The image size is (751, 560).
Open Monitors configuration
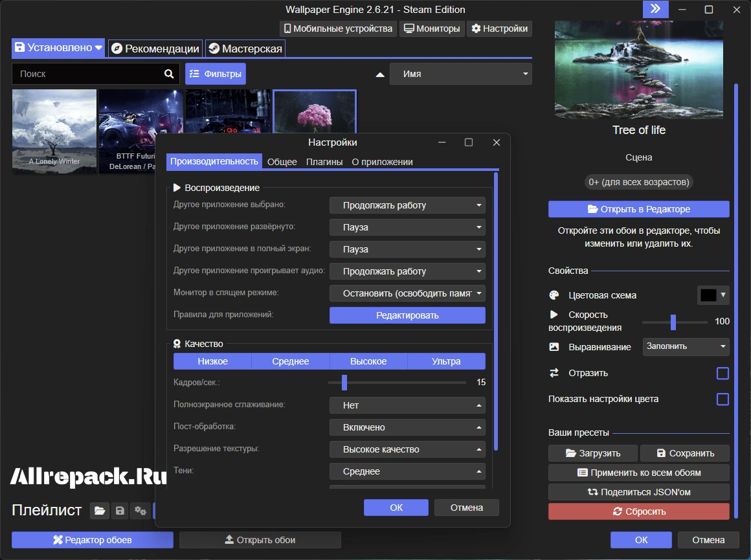[432, 28]
